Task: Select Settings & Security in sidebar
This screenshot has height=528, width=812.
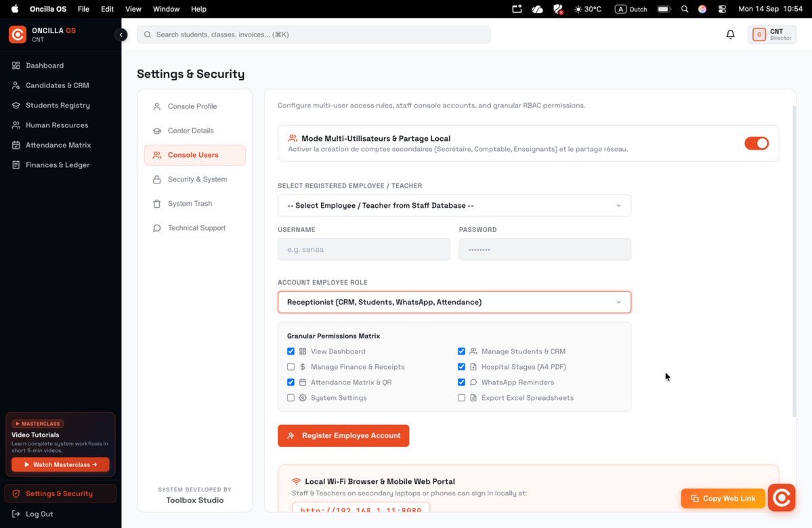Action: pos(60,493)
